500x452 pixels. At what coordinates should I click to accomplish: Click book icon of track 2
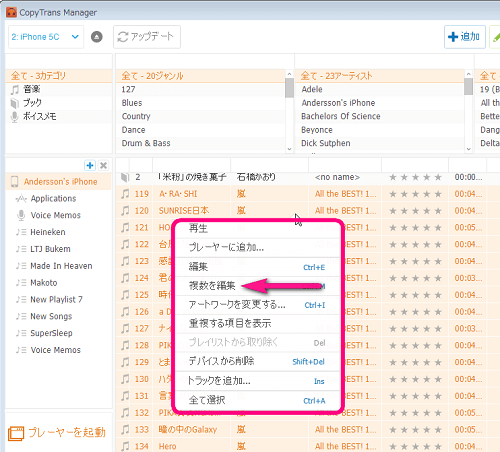(125, 177)
